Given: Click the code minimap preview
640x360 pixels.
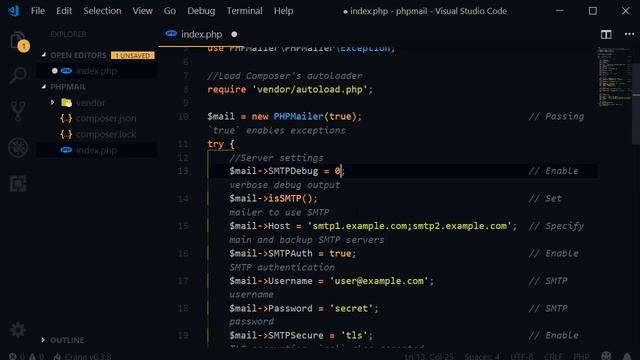Looking at the screenshot, I should [614, 77].
